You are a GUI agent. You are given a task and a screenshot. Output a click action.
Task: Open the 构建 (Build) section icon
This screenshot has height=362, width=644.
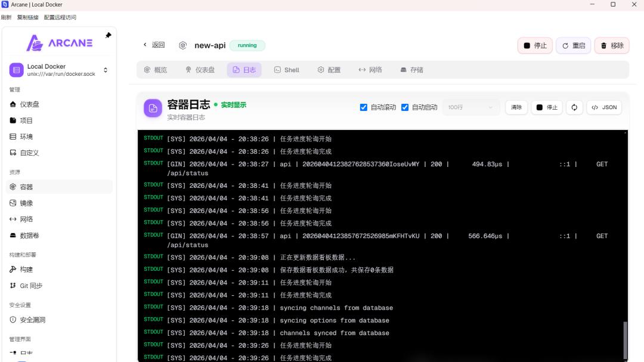pos(13,269)
